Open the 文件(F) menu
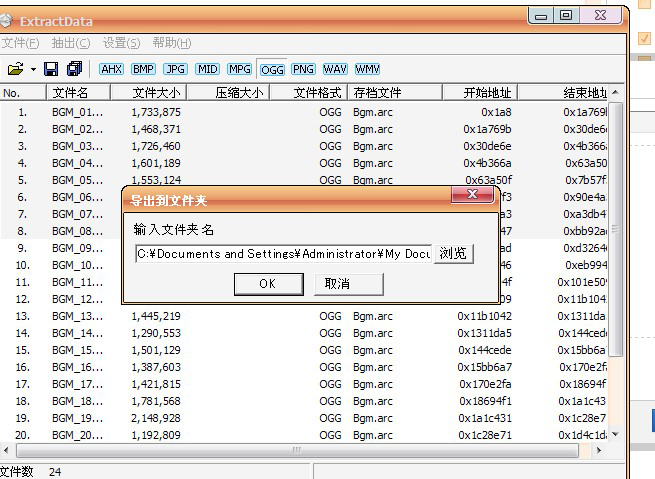This screenshot has height=479, width=655. click(x=20, y=43)
